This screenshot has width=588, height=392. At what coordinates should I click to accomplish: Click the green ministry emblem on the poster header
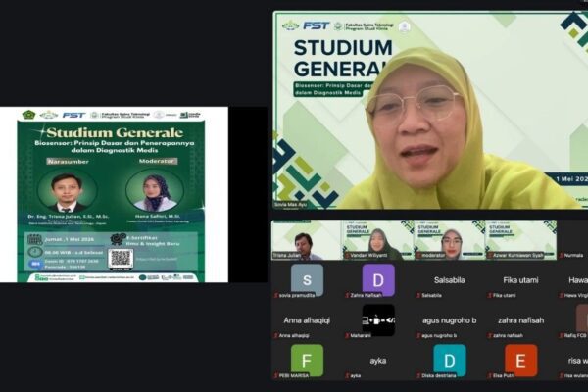(x=28, y=115)
